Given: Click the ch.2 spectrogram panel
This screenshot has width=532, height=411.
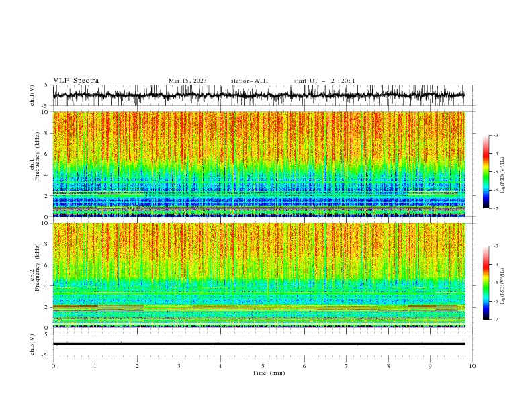Looking at the screenshot, I should pyautogui.click(x=259, y=275).
